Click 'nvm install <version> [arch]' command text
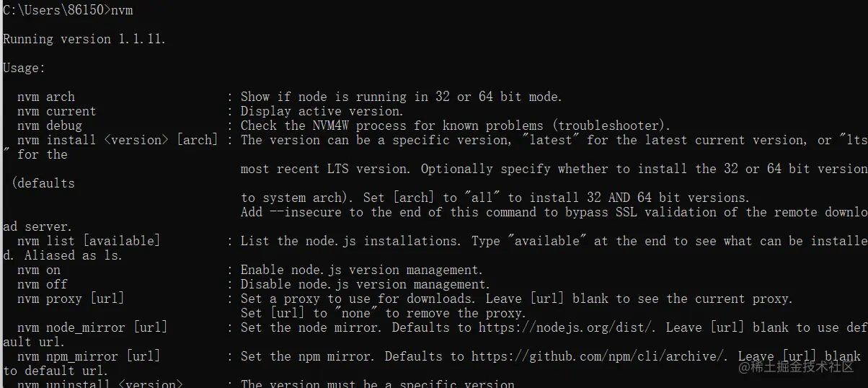The height and width of the screenshot is (388, 868). (x=118, y=140)
